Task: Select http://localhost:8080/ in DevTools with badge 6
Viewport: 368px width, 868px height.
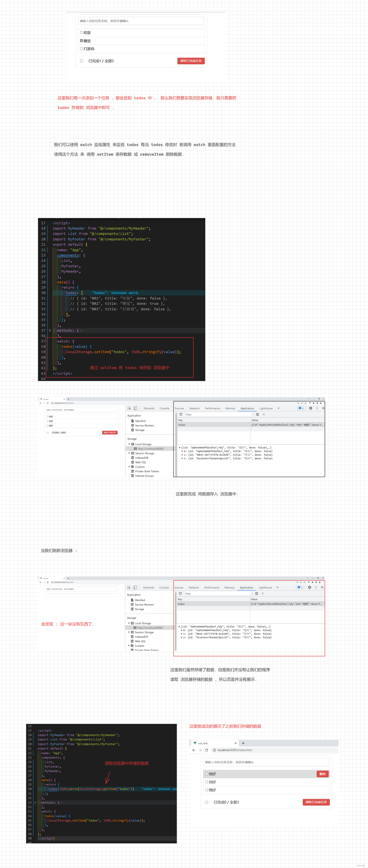Action: (151, 448)
